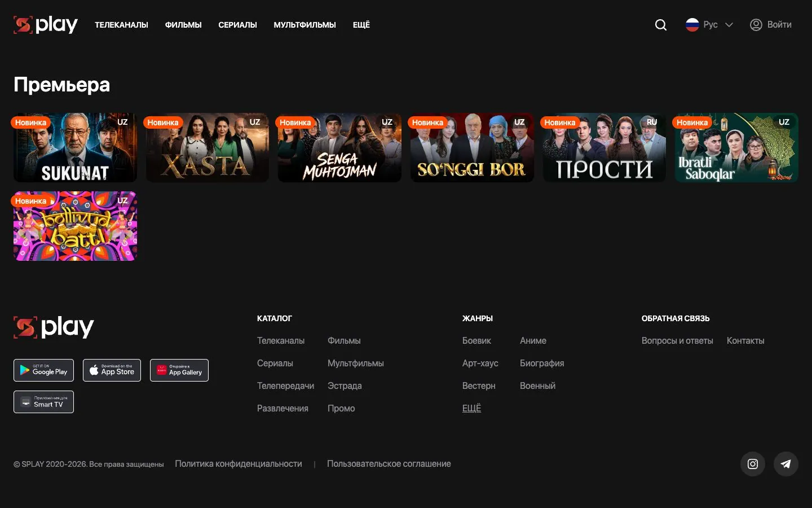The image size is (812, 508).
Task: Select the Ibratli Saboqlar poster
Action: 736,148
